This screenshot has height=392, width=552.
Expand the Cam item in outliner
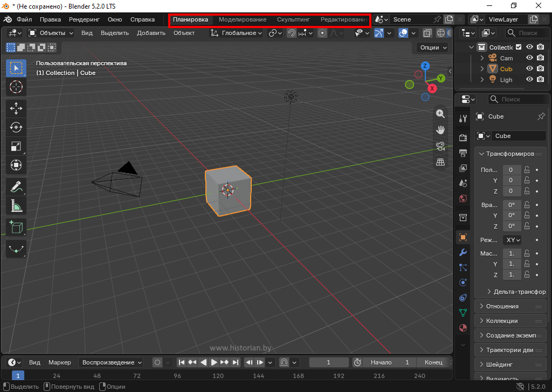click(x=482, y=58)
